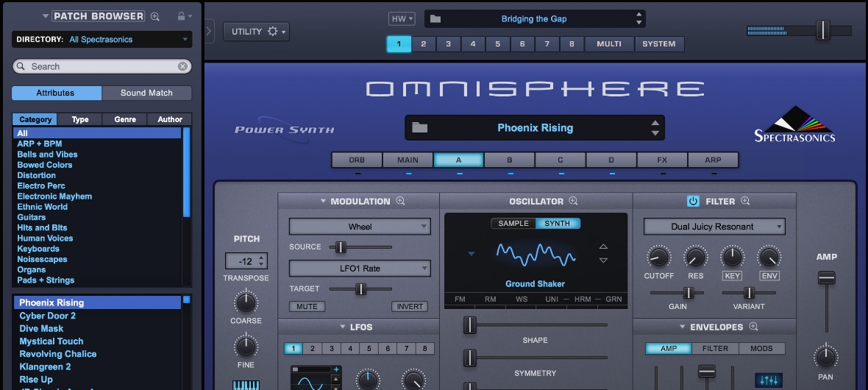Clear the search field with the X icon
Screen dimensions: 868x390
click(182, 66)
